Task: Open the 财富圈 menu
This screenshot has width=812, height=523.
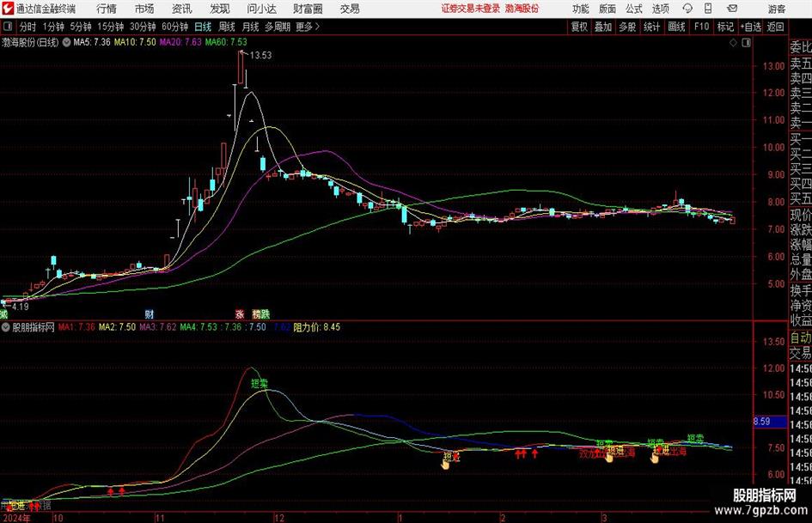Action: [x=308, y=9]
